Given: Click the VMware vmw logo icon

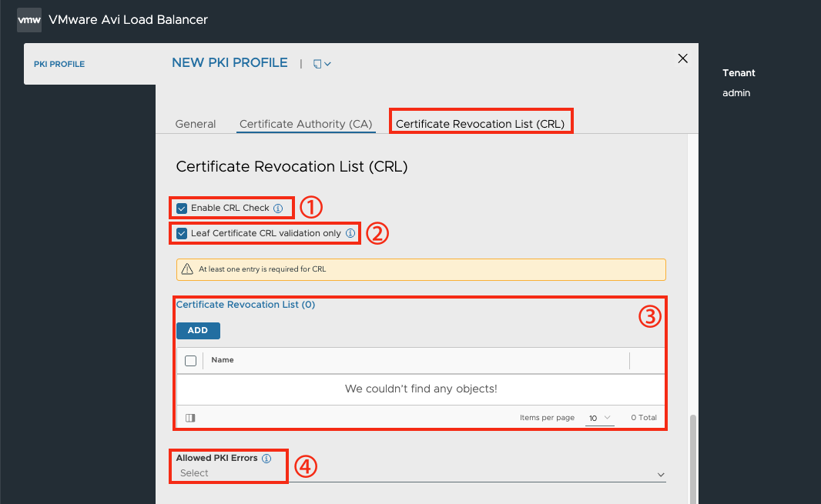Looking at the screenshot, I should pyautogui.click(x=29, y=21).
